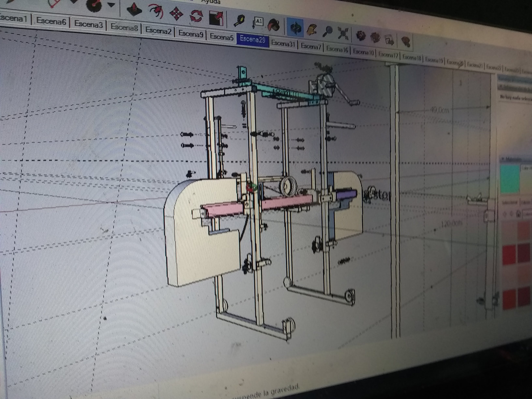Viewport: 532px width, 399px height.
Task: Select the Rotate tool
Action: click(x=196, y=16)
